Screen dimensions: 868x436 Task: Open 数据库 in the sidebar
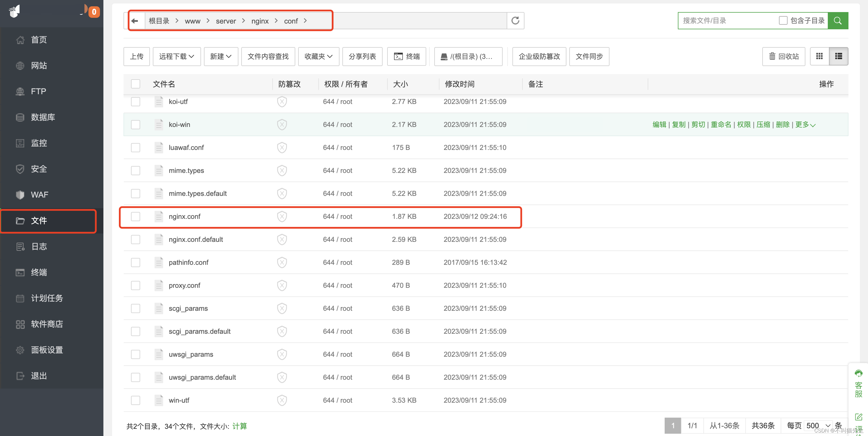click(x=51, y=117)
